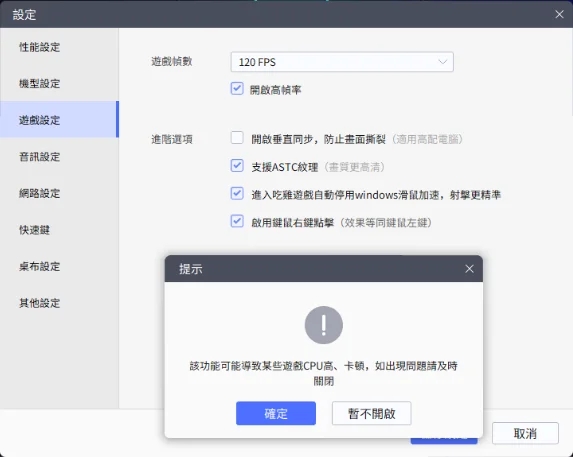Click the 遊戲幀數 label
The image size is (573, 457).
pos(172,61)
